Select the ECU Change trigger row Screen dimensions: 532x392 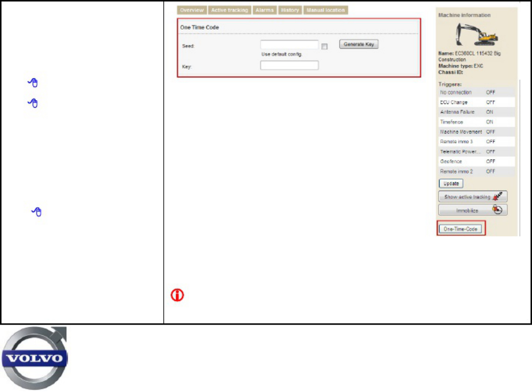pyautogui.click(x=476, y=102)
